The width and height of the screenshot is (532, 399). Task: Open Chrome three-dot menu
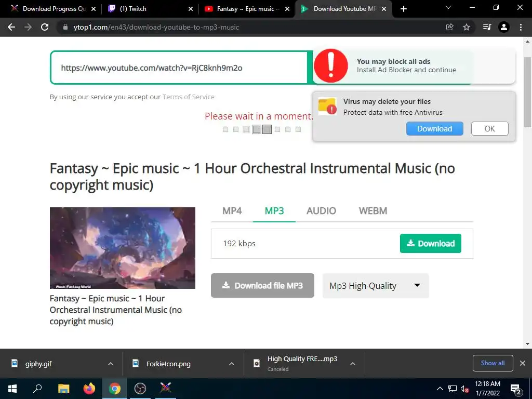click(521, 27)
